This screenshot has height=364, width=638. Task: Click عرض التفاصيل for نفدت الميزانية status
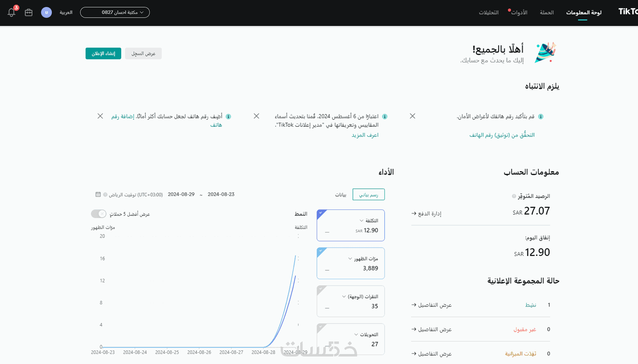(x=435, y=354)
